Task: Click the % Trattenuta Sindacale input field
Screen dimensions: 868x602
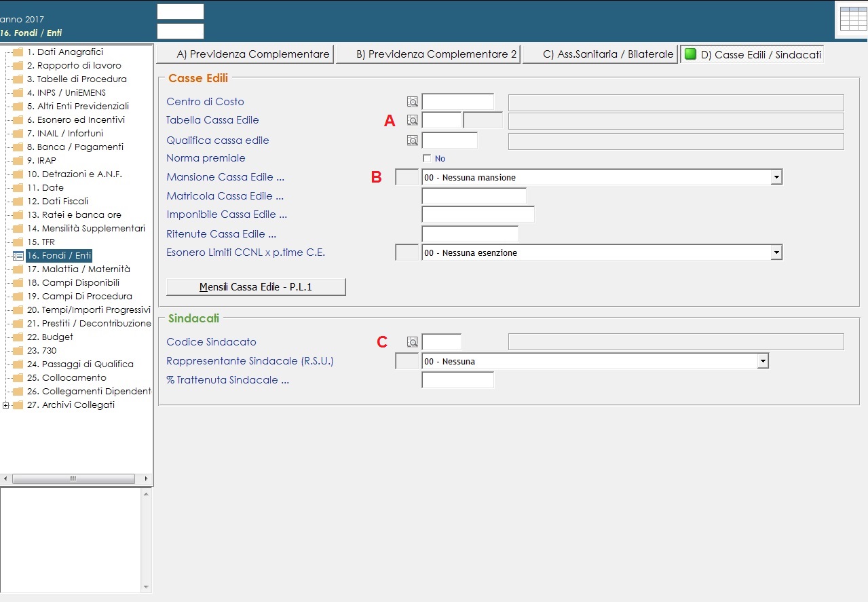Action: tap(457, 380)
